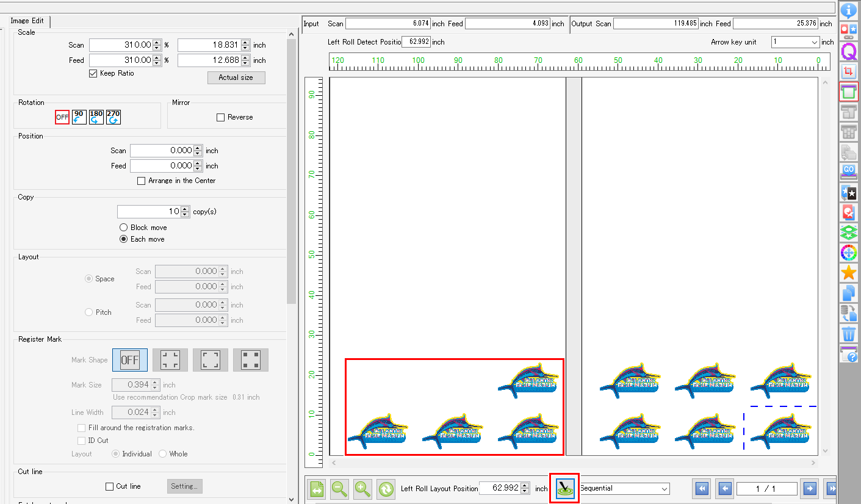Open the Arrow key unit dropdown
The image size is (861, 504).
[795, 42]
